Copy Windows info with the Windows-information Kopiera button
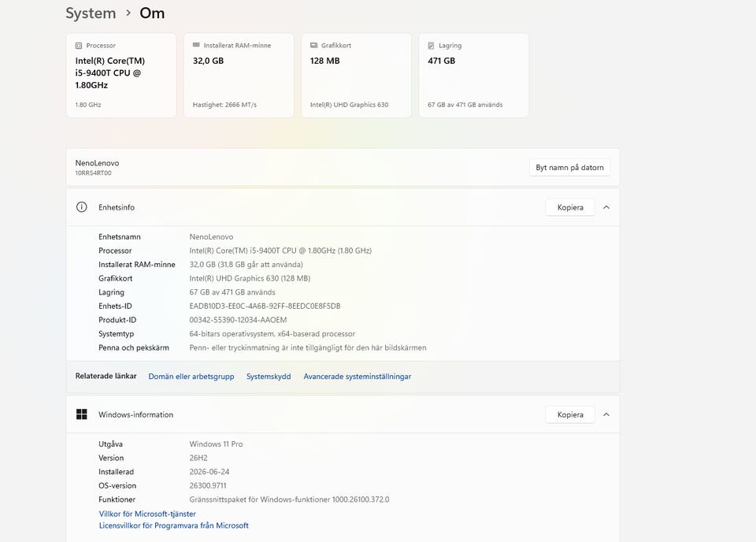756x542 pixels. pos(570,414)
